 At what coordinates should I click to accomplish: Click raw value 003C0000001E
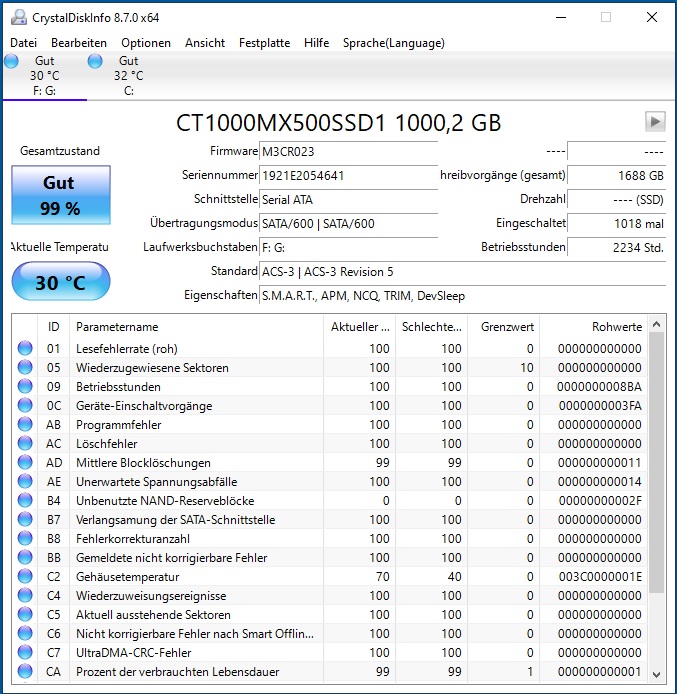coord(599,577)
